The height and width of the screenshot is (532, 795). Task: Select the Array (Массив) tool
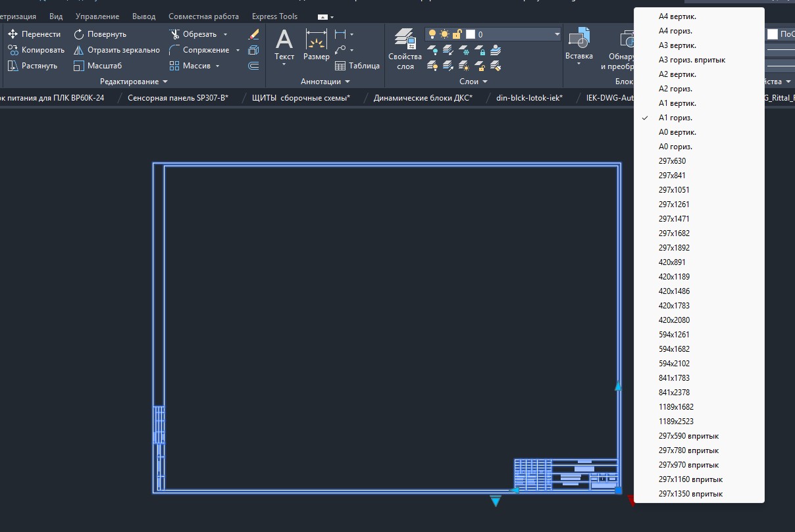click(190, 66)
